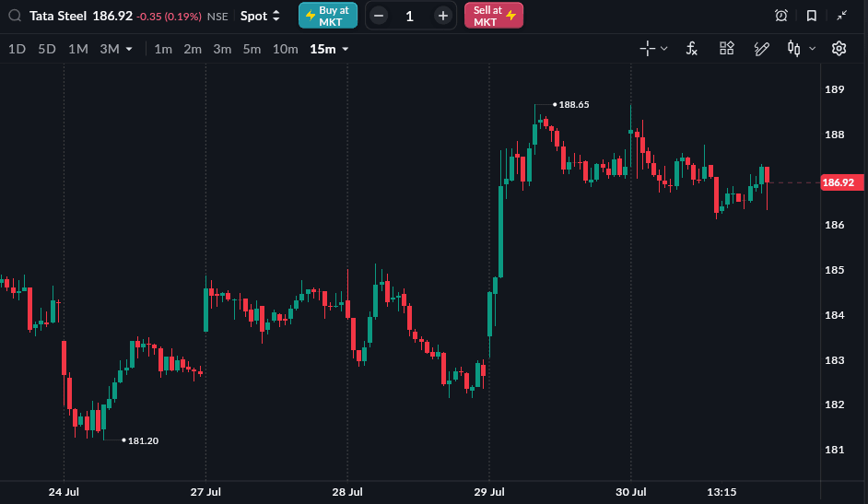Screen dimensions: 868x504
Task: Open chart settings gear
Action: (x=839, y=49)
